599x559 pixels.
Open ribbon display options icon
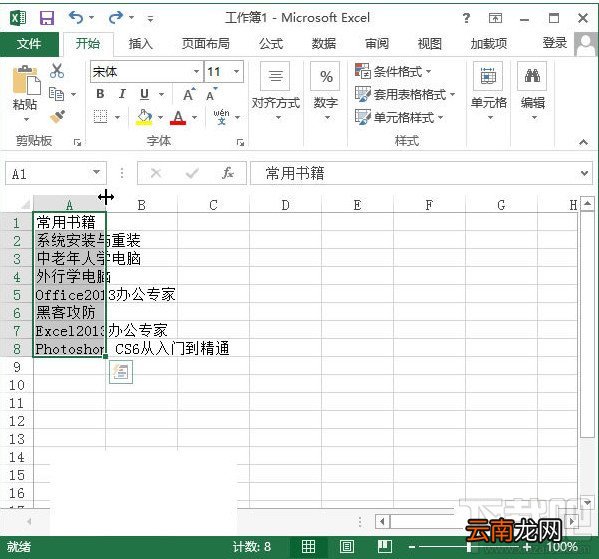tap(495, 18)
